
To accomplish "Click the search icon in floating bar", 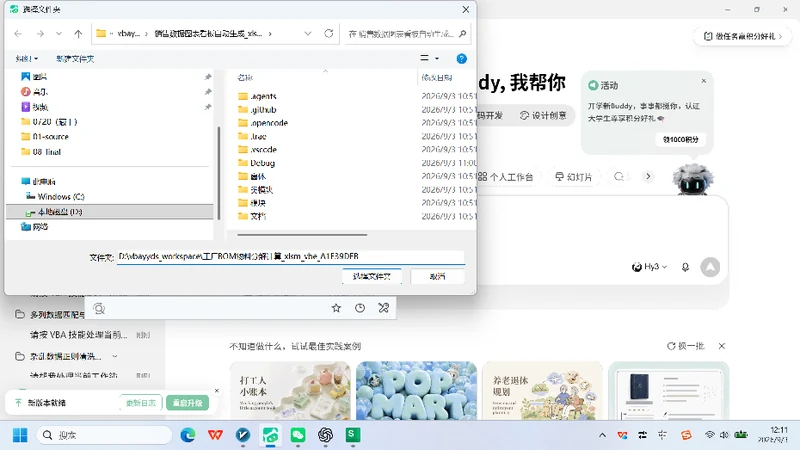I will (x=99, y=308).
